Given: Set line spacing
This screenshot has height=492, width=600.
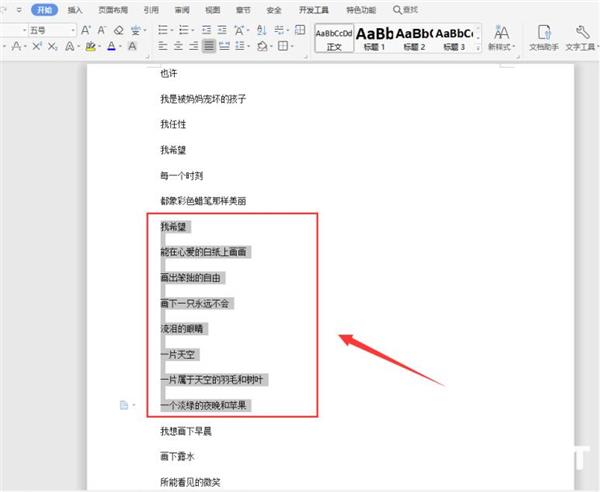Looking at the screenshot, I should point(240,46).
